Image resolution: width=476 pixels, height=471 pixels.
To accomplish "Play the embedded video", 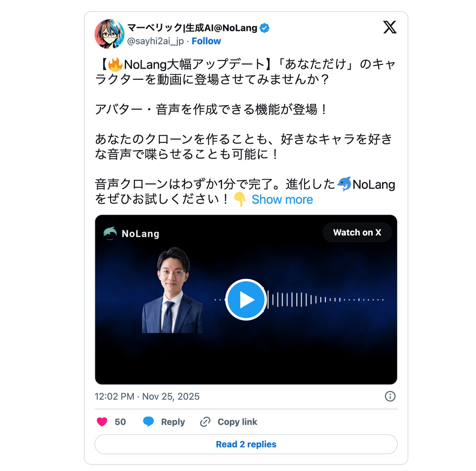I will [x=246, y=299].
